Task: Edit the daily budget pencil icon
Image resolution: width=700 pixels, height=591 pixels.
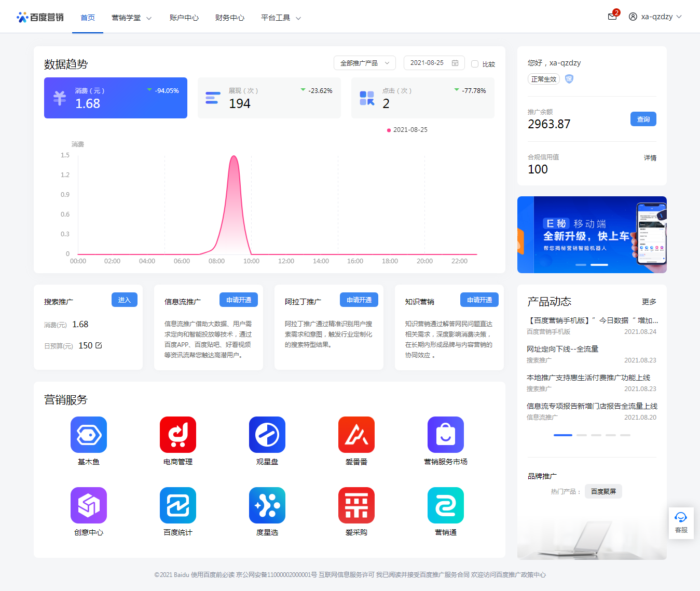Action: 99,345
